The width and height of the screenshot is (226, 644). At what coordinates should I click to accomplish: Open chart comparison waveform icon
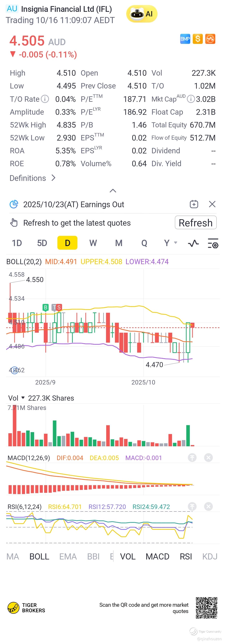[193, 243]
